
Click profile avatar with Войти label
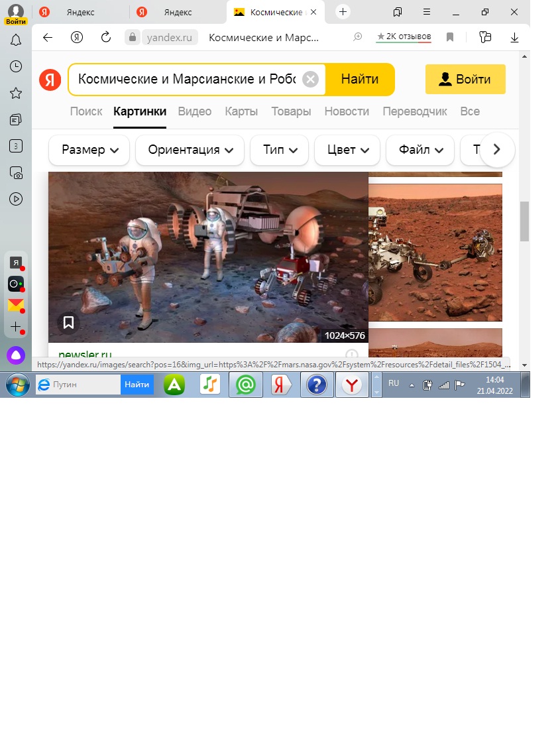[16, 14]
